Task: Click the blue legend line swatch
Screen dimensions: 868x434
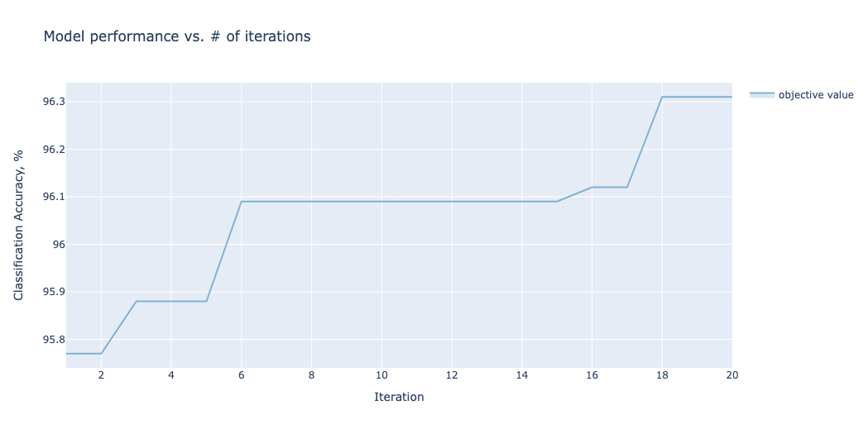Action: (x=761, y=95)
